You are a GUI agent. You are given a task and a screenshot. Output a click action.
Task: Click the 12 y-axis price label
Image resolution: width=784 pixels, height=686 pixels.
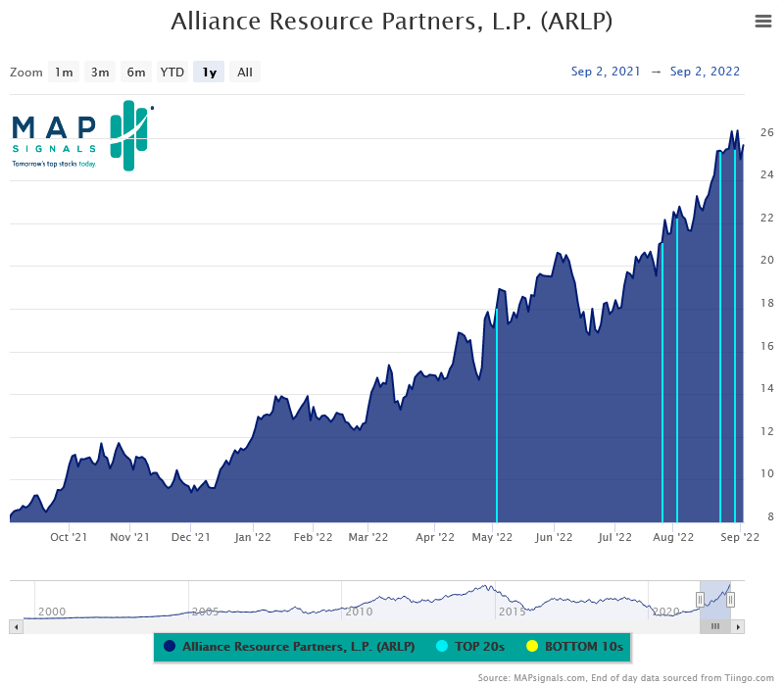point(767,431)
